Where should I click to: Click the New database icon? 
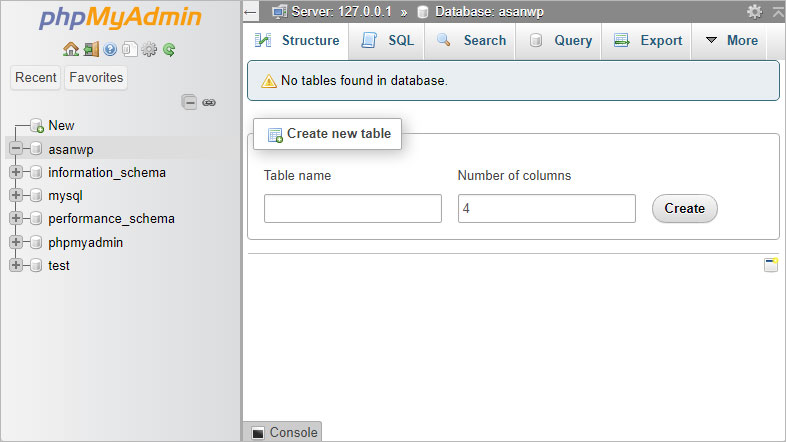click(x=37, y=125)
